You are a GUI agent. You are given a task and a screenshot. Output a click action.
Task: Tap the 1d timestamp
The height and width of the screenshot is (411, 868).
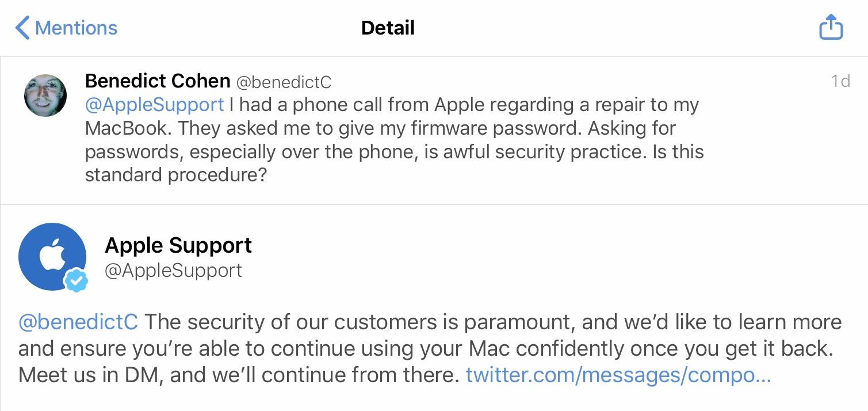point(840,81)
